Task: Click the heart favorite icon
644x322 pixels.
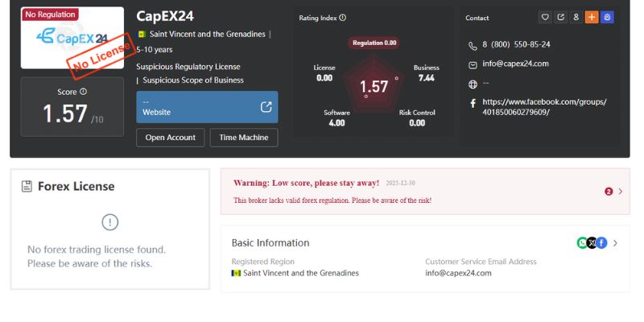Action: pyautogui.click(x=545, y=17)
